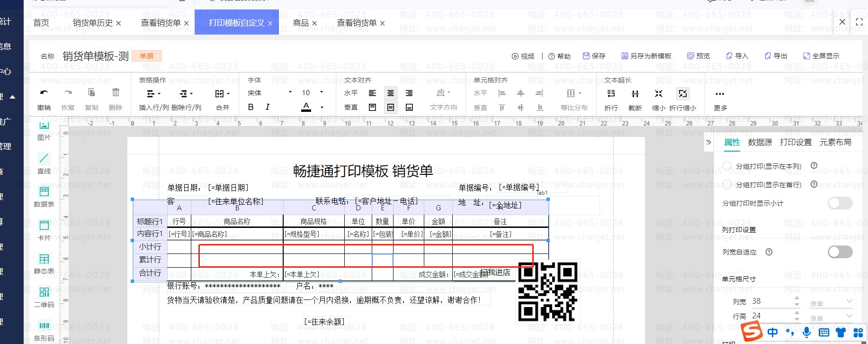The image size is (868, 344).
Task: Apply italic formatting with I icon
Action: tap(268, 107)
